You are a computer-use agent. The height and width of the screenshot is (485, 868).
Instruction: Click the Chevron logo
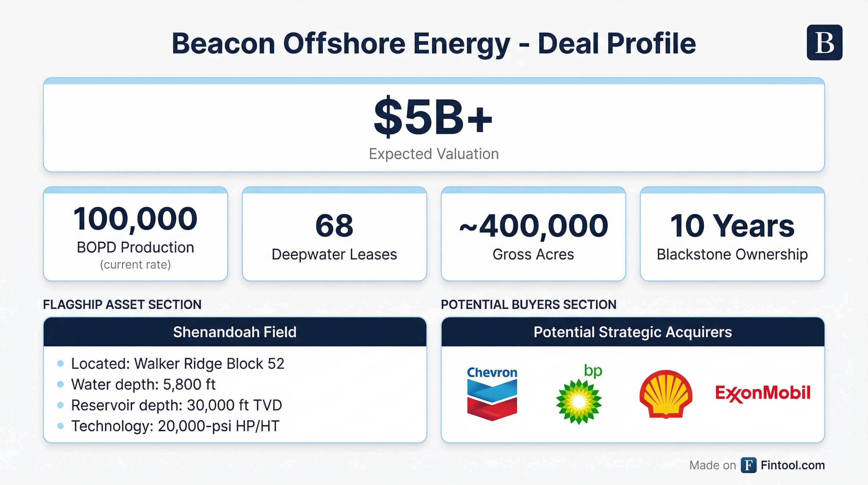492,393
